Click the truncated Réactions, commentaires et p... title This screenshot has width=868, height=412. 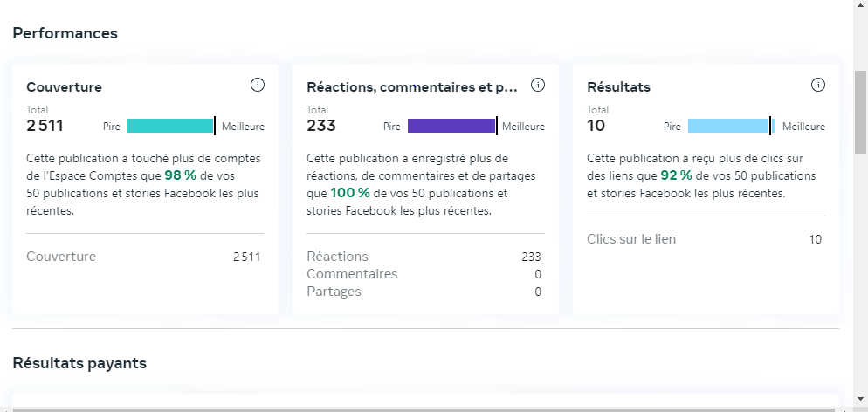[412, 87]
